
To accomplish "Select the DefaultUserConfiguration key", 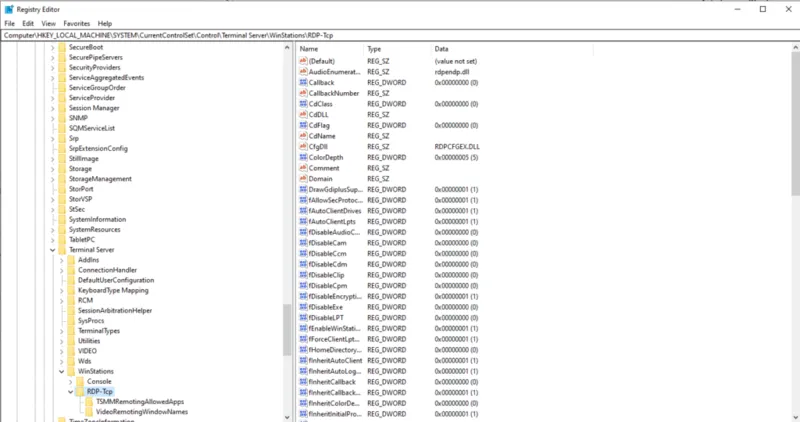I will pos(116,280).
